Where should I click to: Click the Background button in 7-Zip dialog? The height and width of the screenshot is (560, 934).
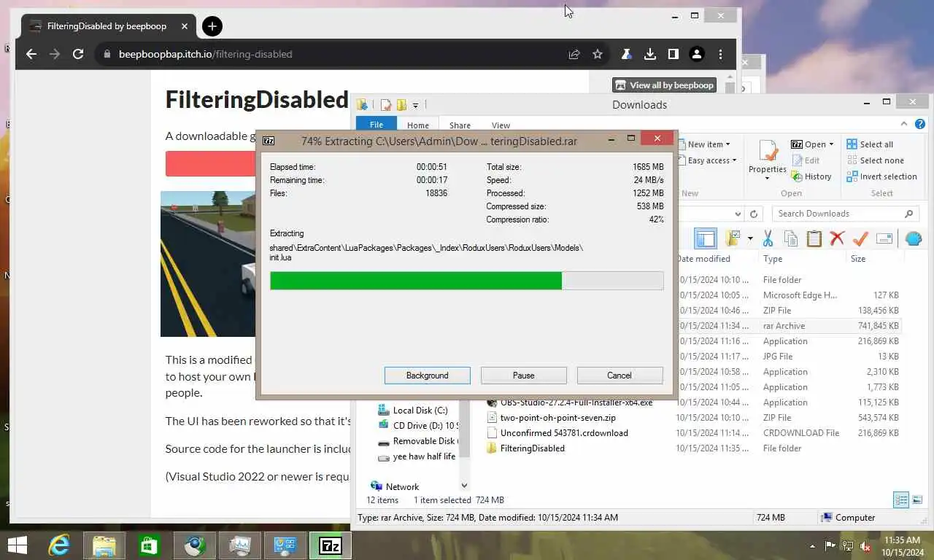pyautogui.click(x=428, y=376)
